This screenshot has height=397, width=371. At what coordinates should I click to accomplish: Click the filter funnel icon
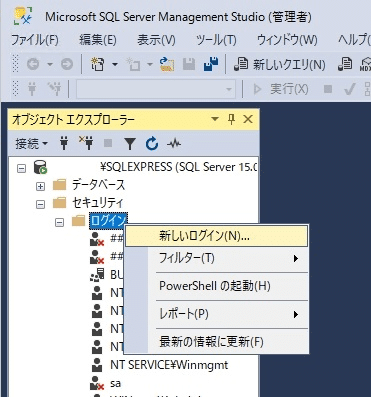(x=130, y=144)
